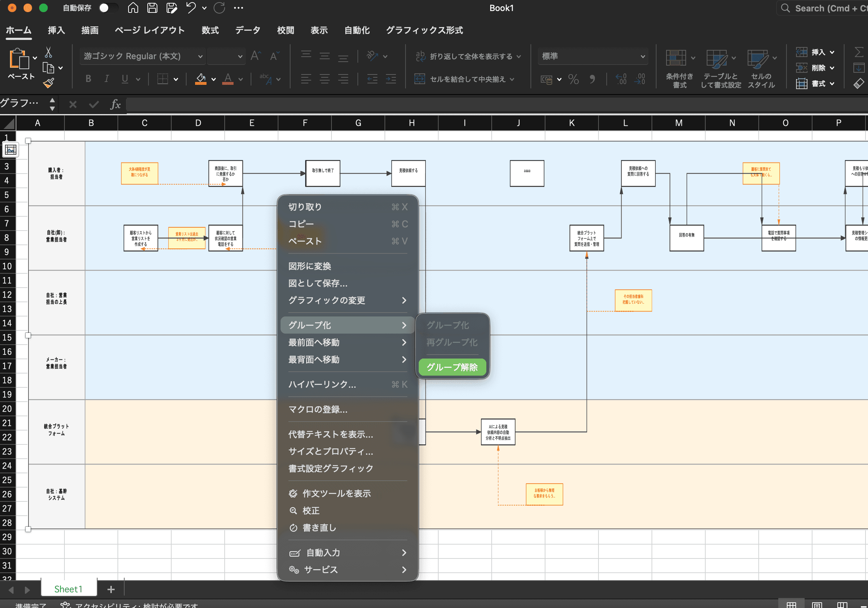Click テーブルとして書式設定 icon
This screenshot has height=608, width=868.
(x=718, y=68)
